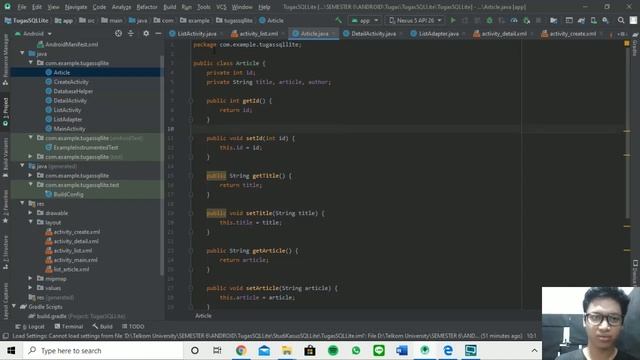Click Attach Debugger to Android Process icon

point(527,20)
